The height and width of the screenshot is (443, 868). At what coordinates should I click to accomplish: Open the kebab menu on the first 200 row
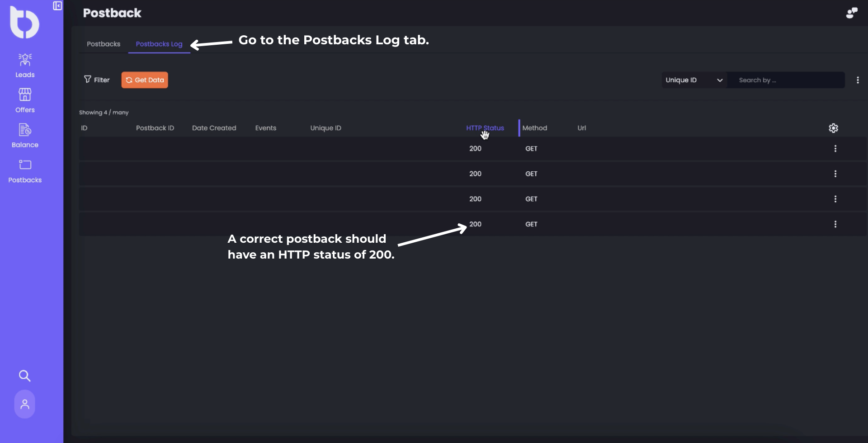point(835,148)
